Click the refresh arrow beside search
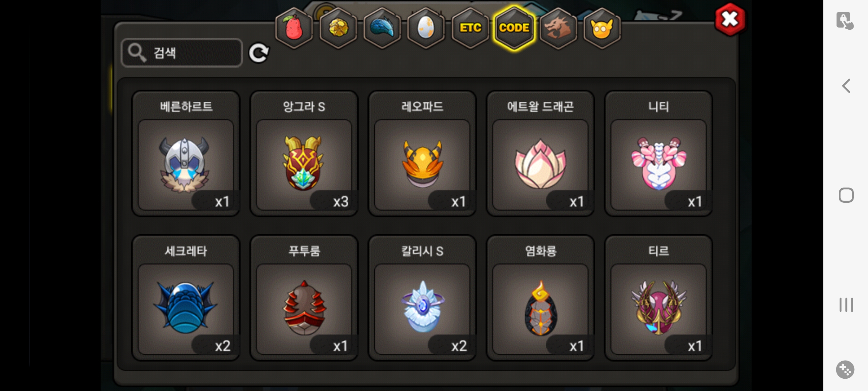Screen dimensions: 868x391 tap(259, 53)
